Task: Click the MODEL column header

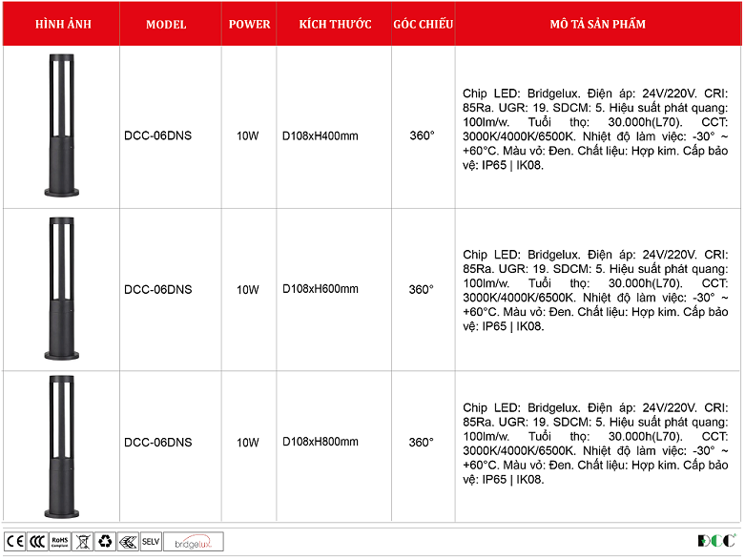Action: (166, 24)
